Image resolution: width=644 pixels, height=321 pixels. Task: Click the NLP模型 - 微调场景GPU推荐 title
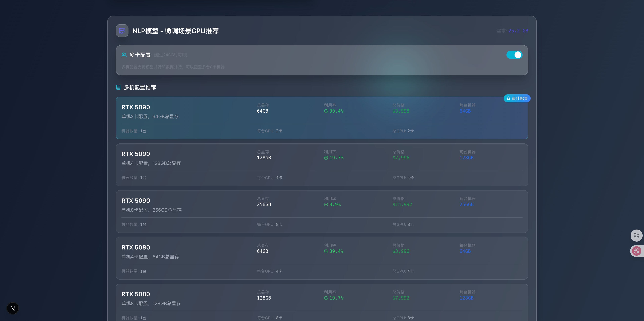[175, 31]
